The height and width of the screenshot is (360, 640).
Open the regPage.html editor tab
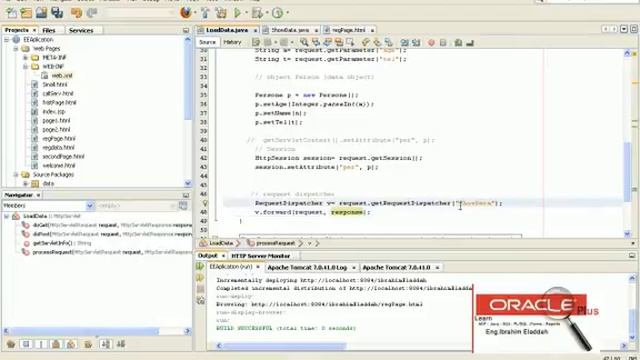(349, 30)
